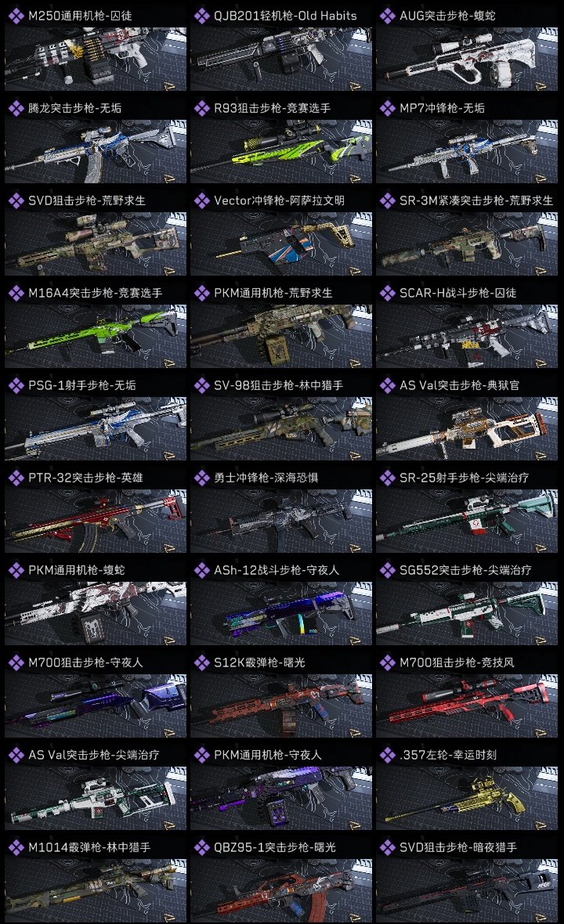The image size is (564, 924).
Task: Click the purple rarity icon beside M250通用机枪-囚徒
Action: tap(16, 16)
